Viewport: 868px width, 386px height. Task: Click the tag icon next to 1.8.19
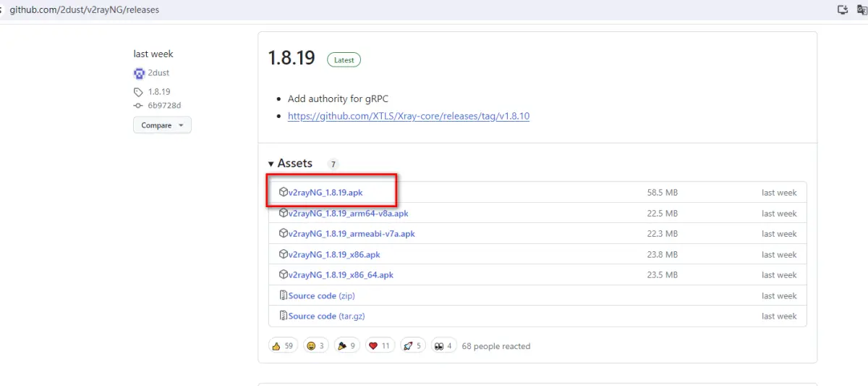coord(138,92)
